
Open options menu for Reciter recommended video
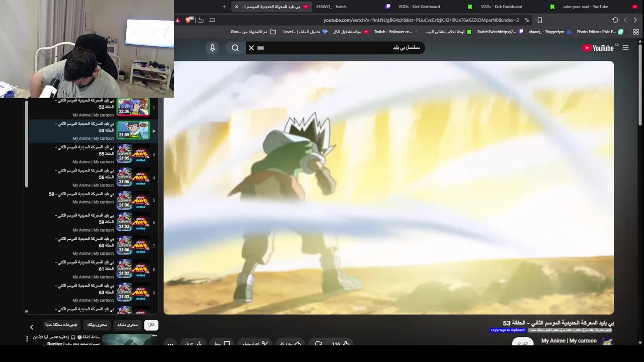pyautogui.click(x=27, y=339)
